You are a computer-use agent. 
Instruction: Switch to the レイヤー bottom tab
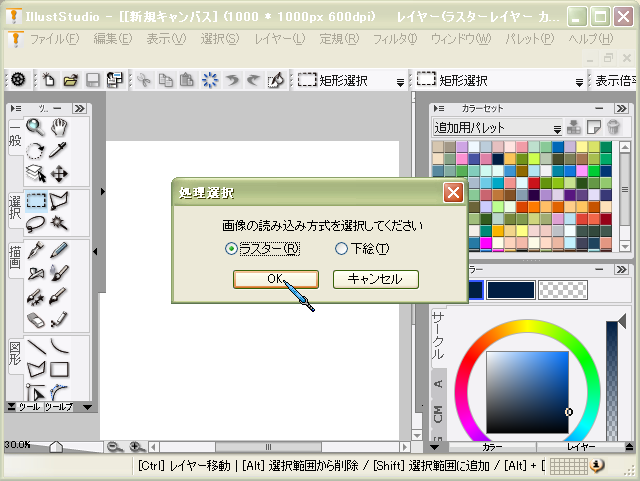tap(581, 447)
